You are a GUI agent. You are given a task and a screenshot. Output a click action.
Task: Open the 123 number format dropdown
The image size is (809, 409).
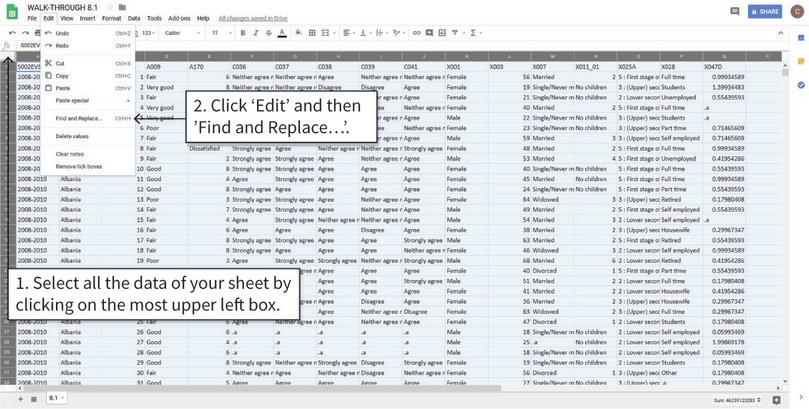(148, 33)
